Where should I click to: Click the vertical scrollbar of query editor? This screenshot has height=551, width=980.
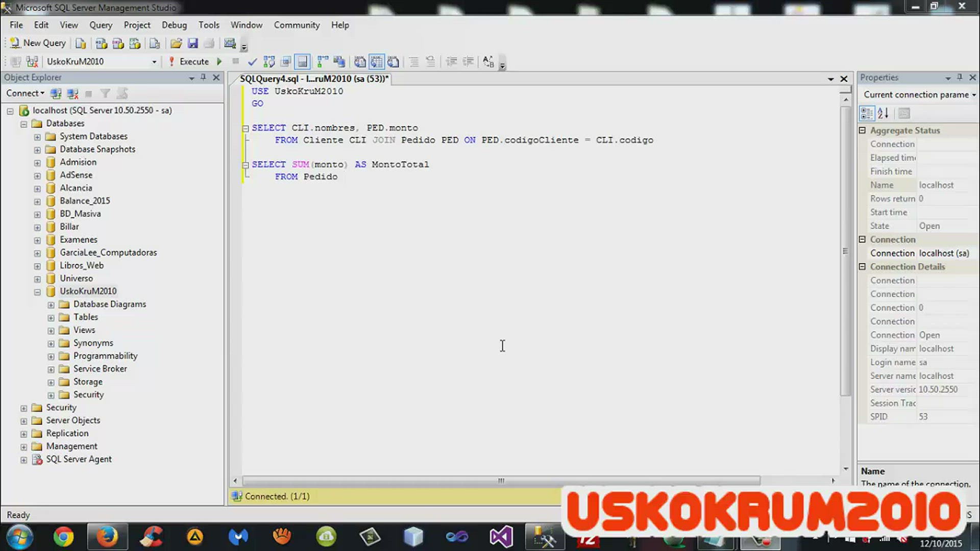pyautogui.click(x=846, y=250)
